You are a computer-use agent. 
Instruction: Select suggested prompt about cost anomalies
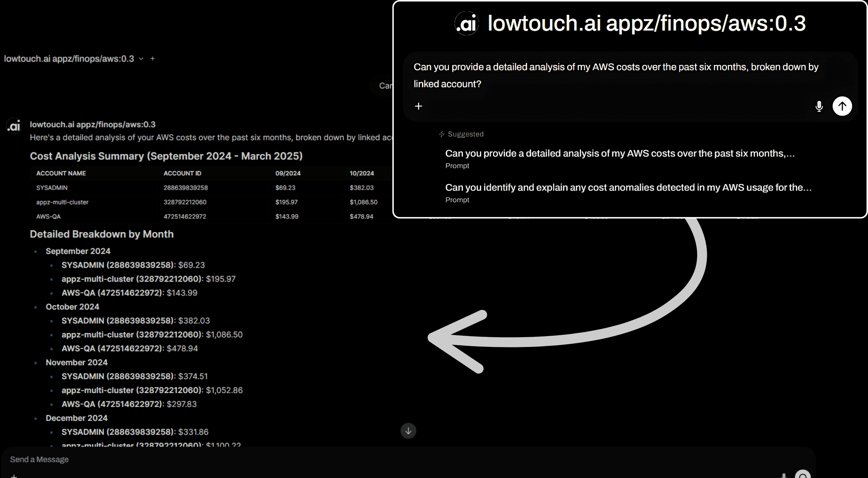628,192
